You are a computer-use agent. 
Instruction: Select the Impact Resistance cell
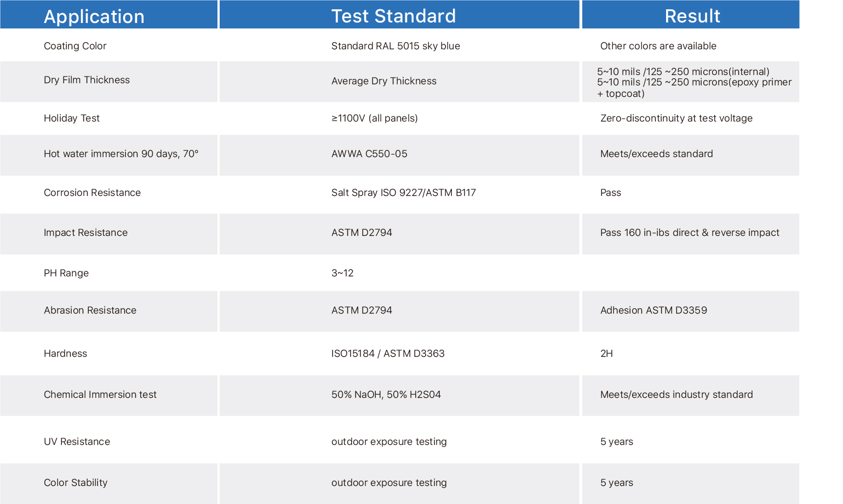coord(108,234)
